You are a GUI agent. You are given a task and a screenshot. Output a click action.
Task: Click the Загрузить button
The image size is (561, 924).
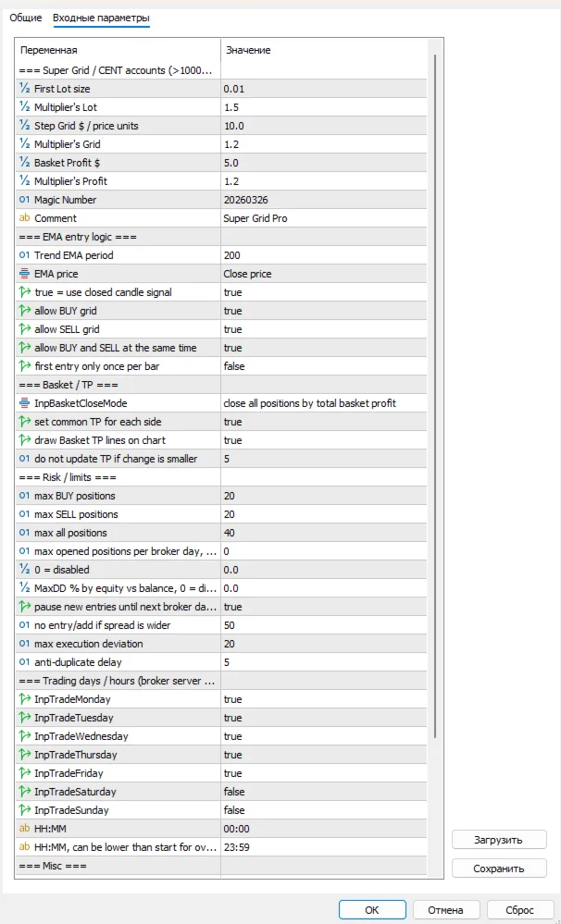click(x=499, y=840)
